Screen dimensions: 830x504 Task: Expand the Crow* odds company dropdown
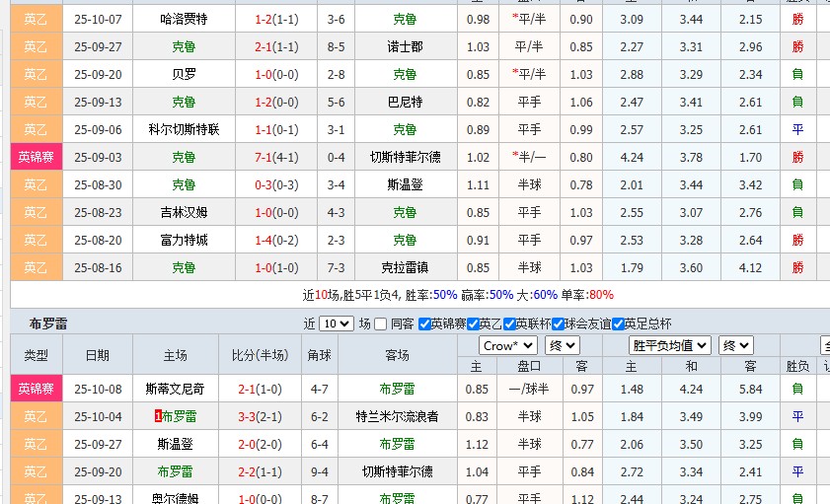point(508,345)
